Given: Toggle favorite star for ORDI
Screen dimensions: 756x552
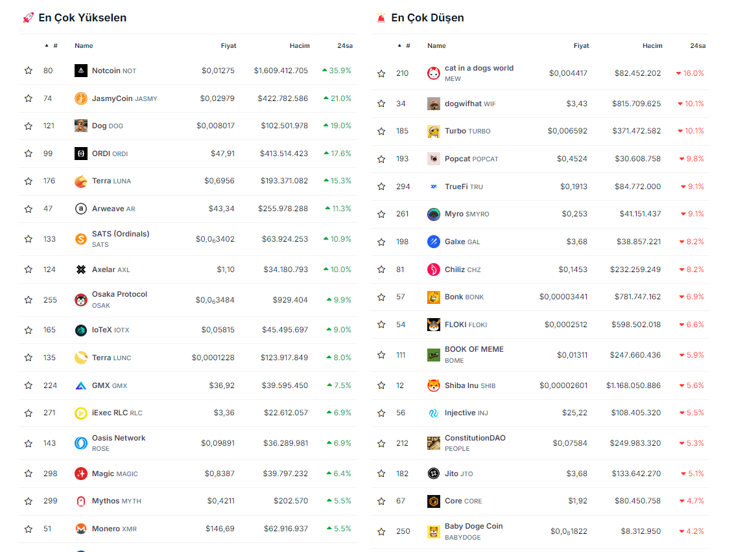Looking at the screenshot, I should (x=29, y=154).
